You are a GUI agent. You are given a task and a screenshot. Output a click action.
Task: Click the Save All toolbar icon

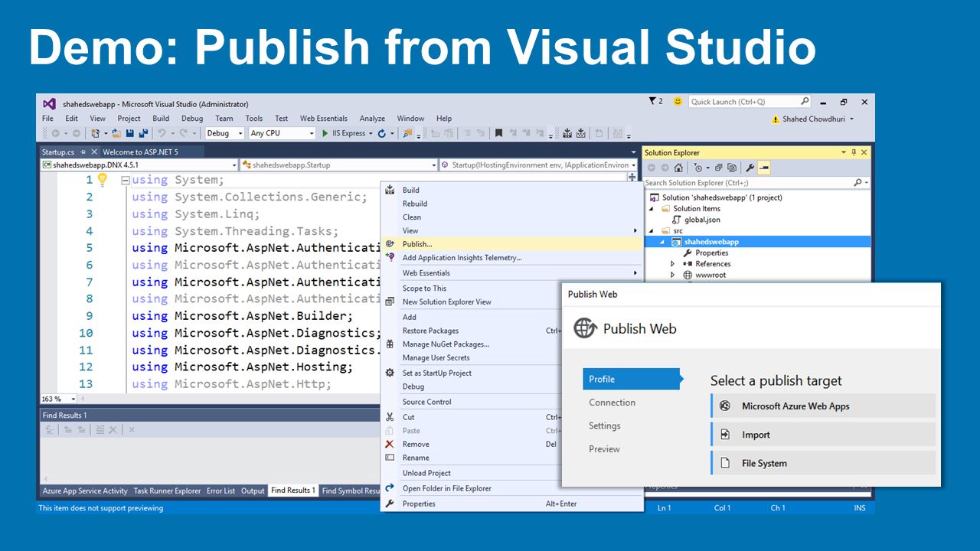143,133
